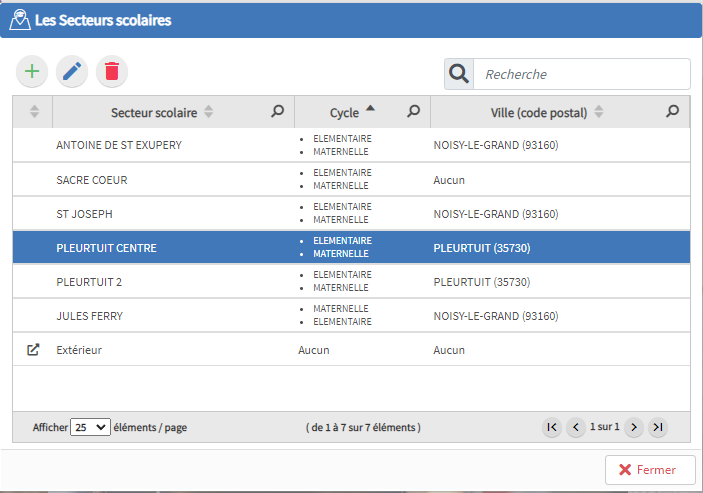Sort by Ville (code postal) column

538,112
